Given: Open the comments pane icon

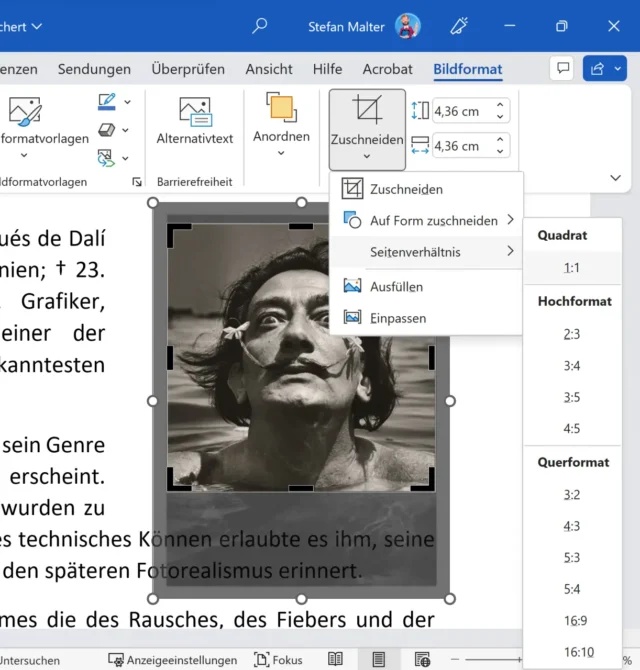Looking at the screenshot, I should click(563, 69).
